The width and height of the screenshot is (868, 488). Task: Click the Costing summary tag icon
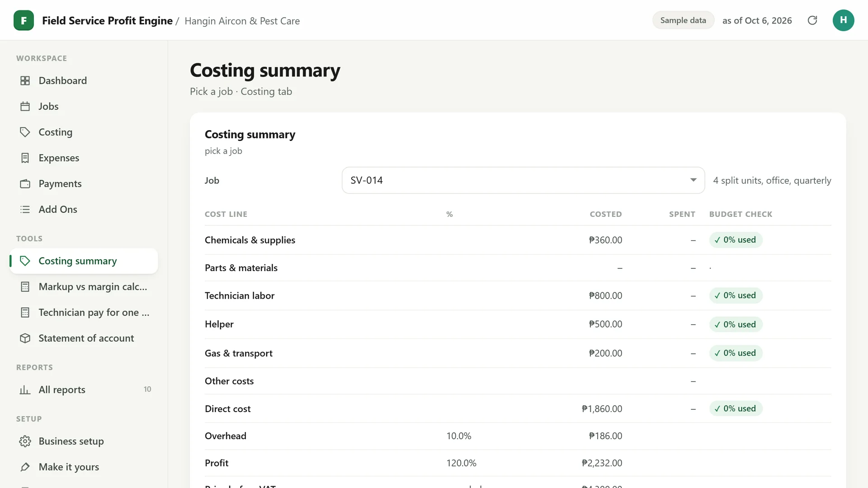coord(25,261)
